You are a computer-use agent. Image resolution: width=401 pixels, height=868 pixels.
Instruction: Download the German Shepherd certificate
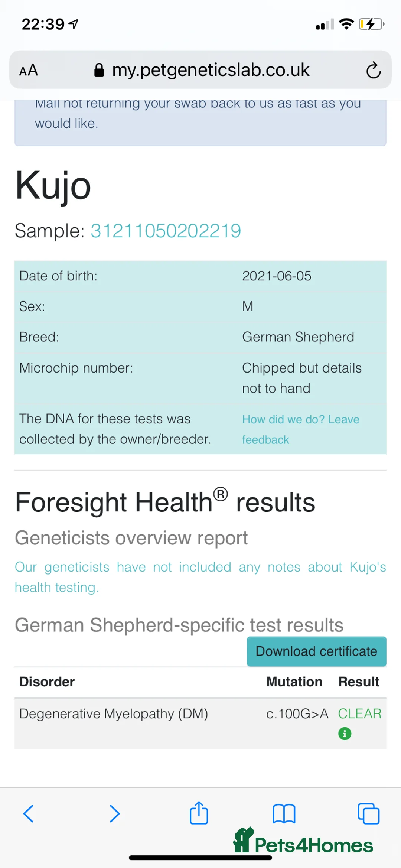pos(316,651)
